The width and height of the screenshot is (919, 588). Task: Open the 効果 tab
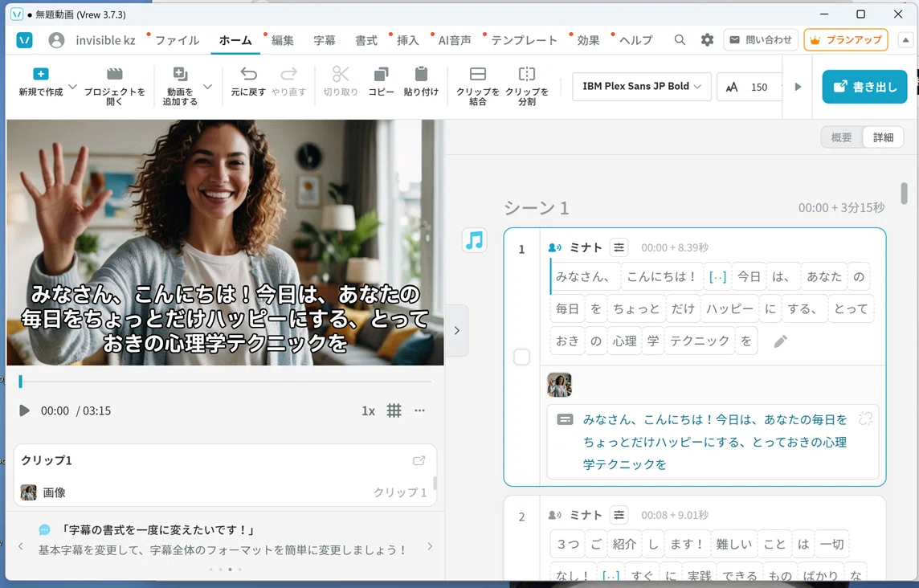[588, 40]
